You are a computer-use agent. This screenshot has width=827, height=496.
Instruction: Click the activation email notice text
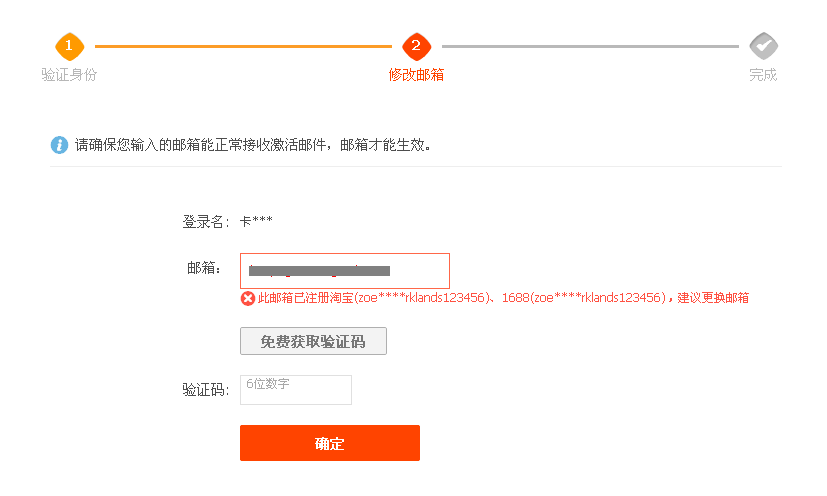(x=253, y=145)
